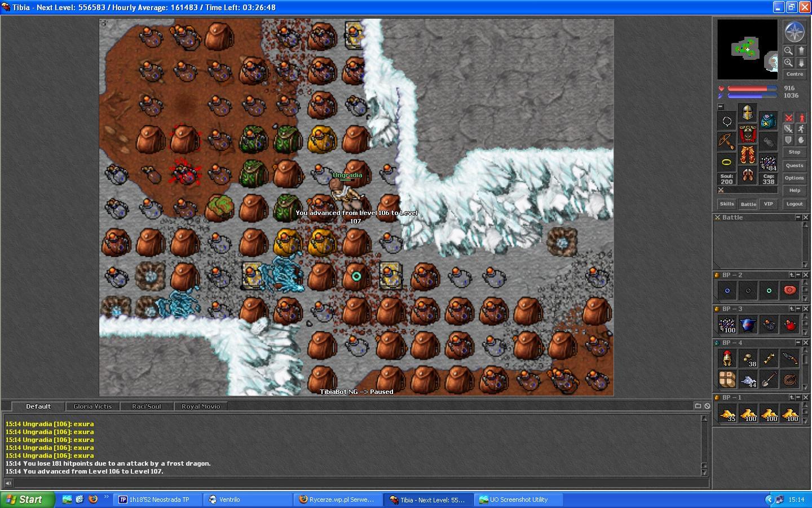Click the stones stack of 38 in BP – 4
Viewport: 812px width, 508px height.
click(748, 358)
